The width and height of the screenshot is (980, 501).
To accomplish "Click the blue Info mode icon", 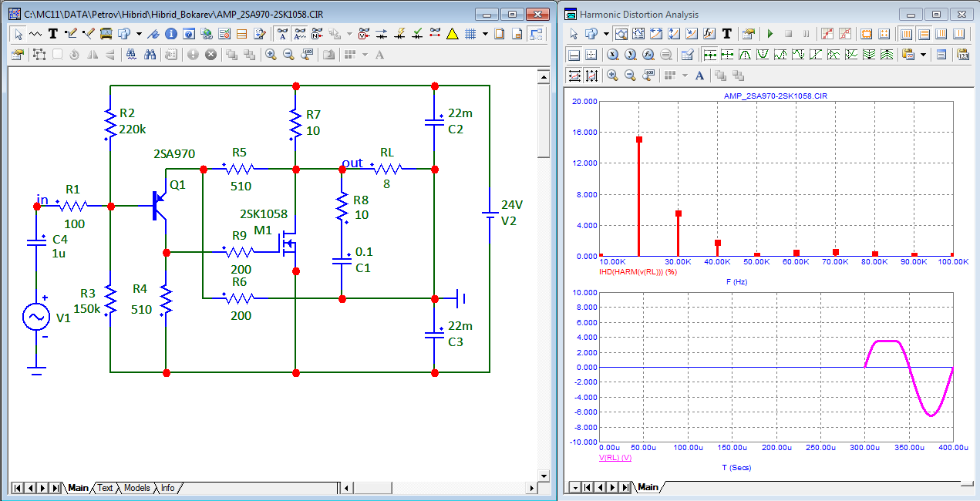I will [x=170, y=34].
